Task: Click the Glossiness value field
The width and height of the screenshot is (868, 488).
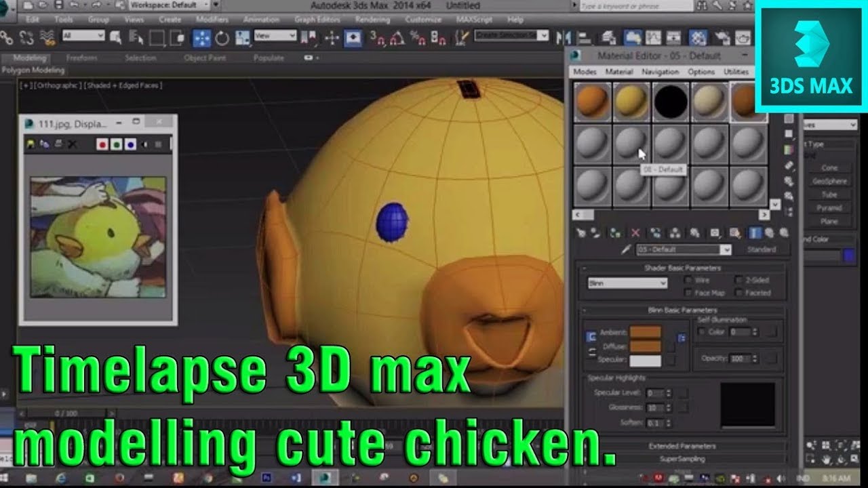Action: (x=655, y=408)
